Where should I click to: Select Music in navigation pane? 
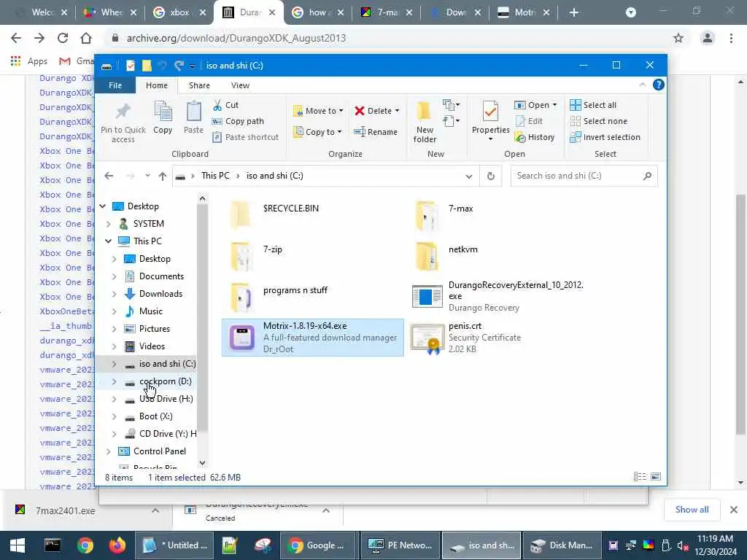pos(150,311)
